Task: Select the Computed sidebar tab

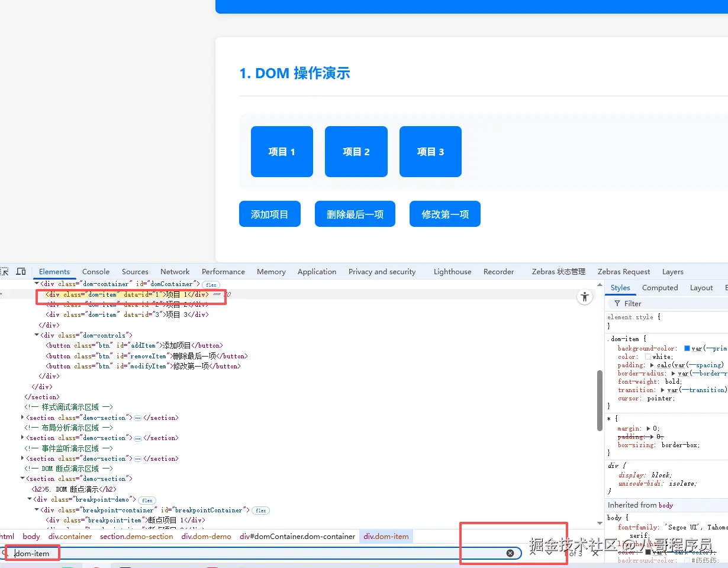Action: click(660, 287)
